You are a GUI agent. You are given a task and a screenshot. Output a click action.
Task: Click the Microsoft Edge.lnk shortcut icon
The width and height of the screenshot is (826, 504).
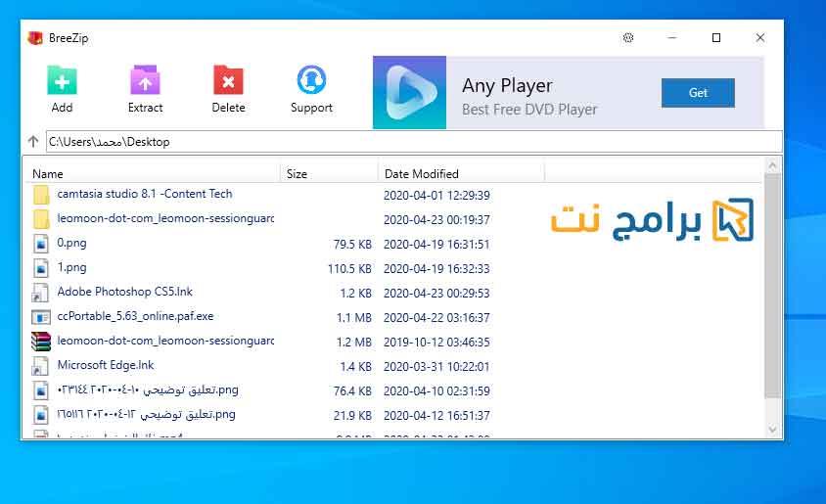[40, 366]
